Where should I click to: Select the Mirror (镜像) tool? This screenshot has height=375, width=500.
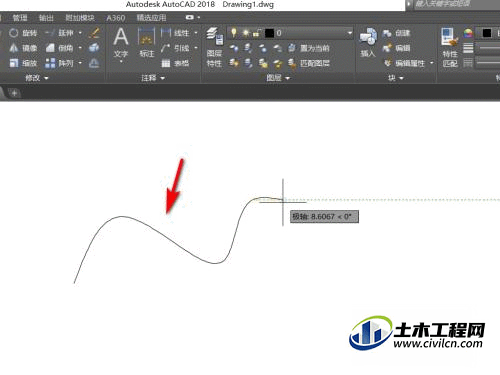coord(23,48)
